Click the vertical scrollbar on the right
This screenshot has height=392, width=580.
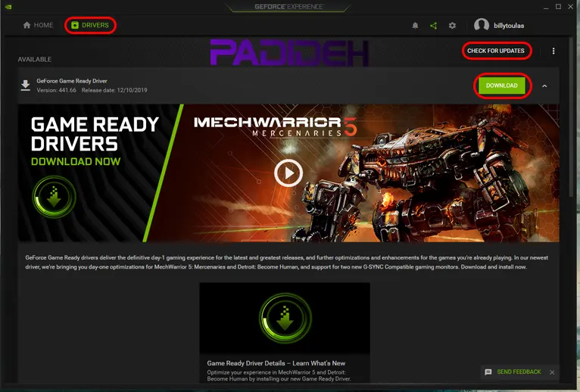pos(572,118)
